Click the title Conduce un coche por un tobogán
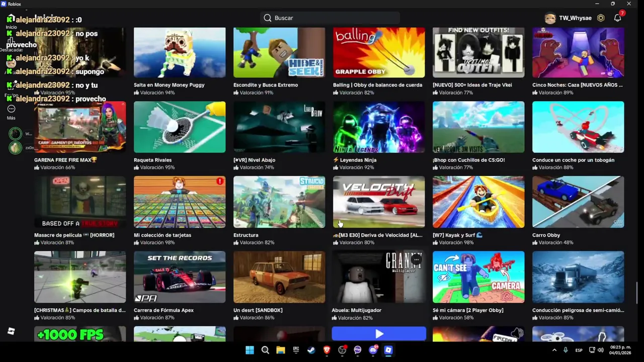644x362 pixels. [573, 160]
